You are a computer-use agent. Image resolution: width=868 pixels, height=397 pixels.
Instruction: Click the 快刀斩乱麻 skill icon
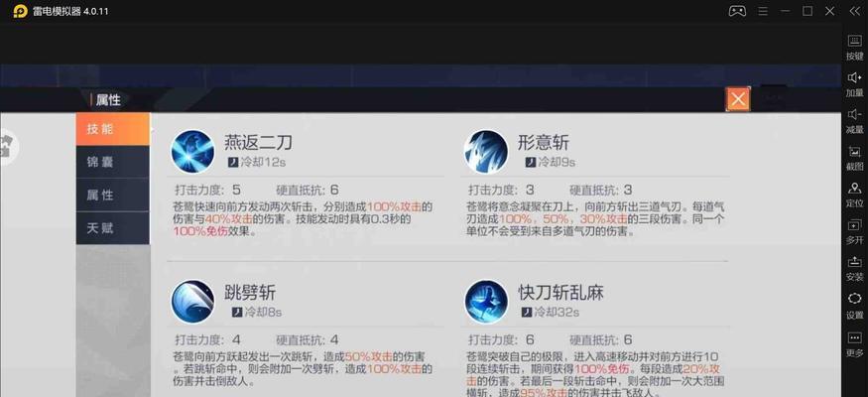coord(486,302)
